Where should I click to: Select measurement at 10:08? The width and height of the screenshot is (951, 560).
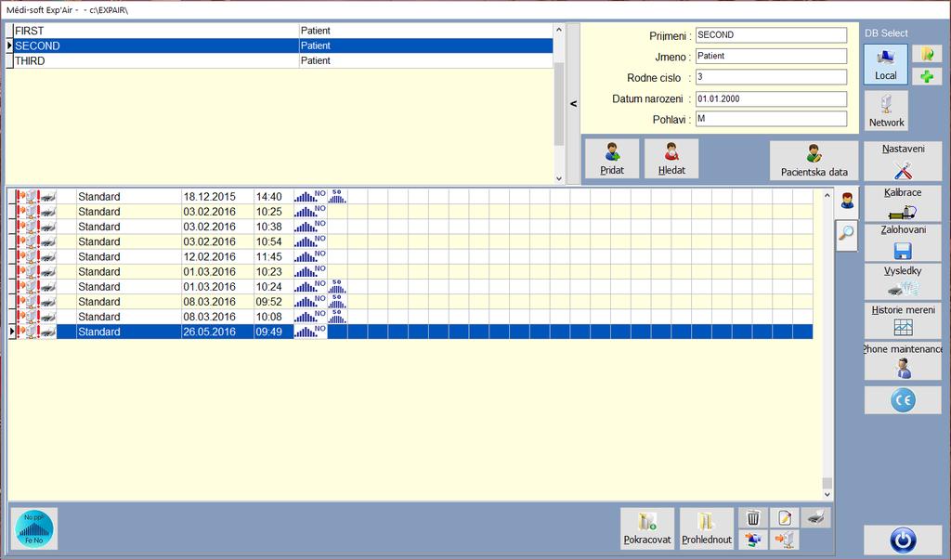410,317
